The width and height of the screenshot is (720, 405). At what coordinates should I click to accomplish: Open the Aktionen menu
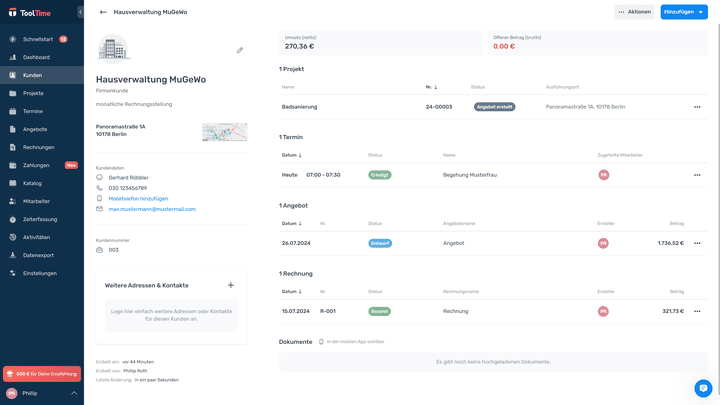pyautogui.click(x=635, y=12)
